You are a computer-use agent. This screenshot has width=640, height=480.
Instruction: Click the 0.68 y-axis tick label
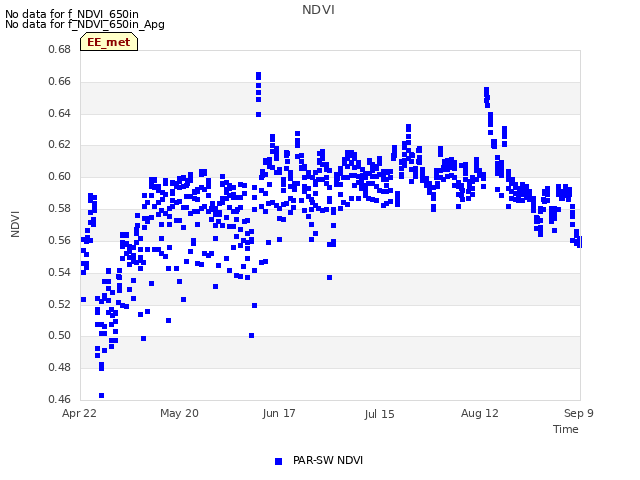60,49
